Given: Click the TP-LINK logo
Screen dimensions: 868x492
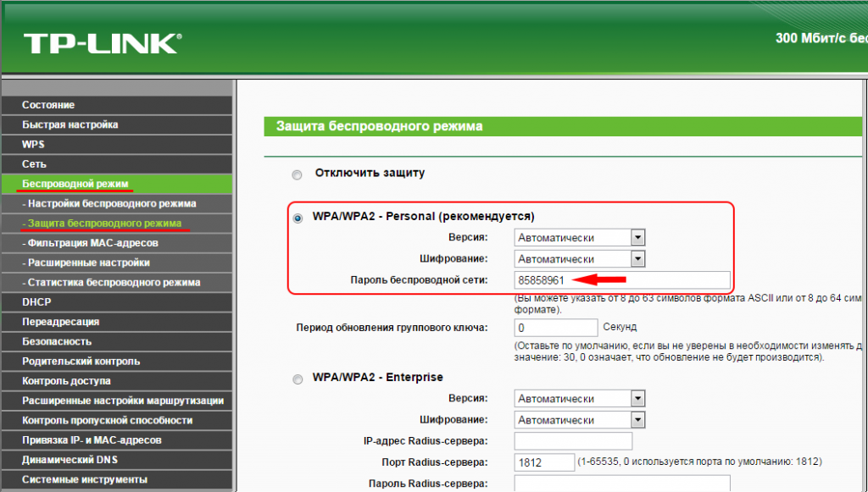Looking at the screenshot, I should click(103, 44).
